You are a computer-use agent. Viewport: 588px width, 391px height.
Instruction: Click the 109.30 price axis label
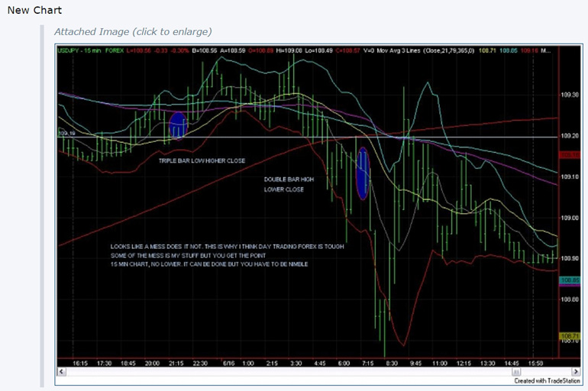pyautogui.click(x=570, y=95)
